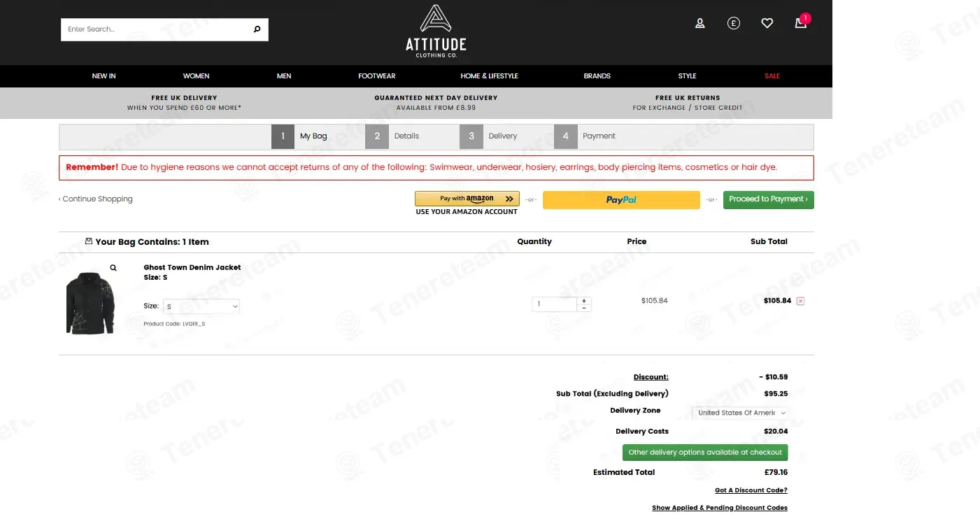Image resolution: width=980 pixels, height=519 pixels.
Task: Open the STYLE menu
Action: 688,76
